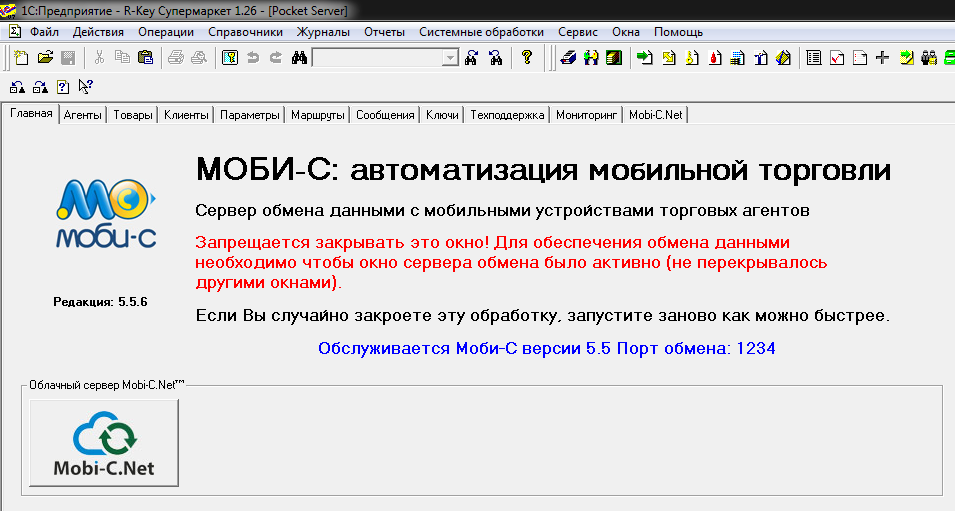Click the yellow diagonal arrow document icon
The width and height of the screenshot is (955, 511).
[x=669, y=58]
